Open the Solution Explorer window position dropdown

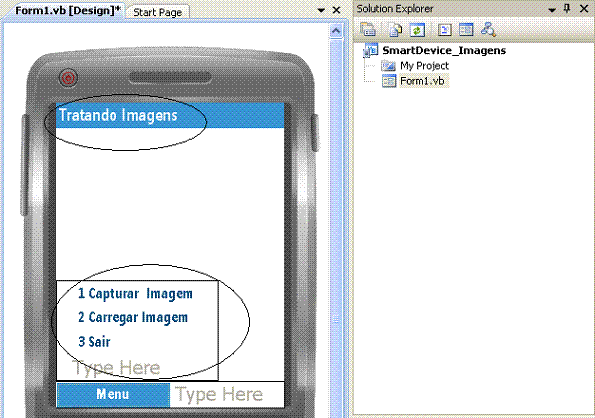pos(552,9)
